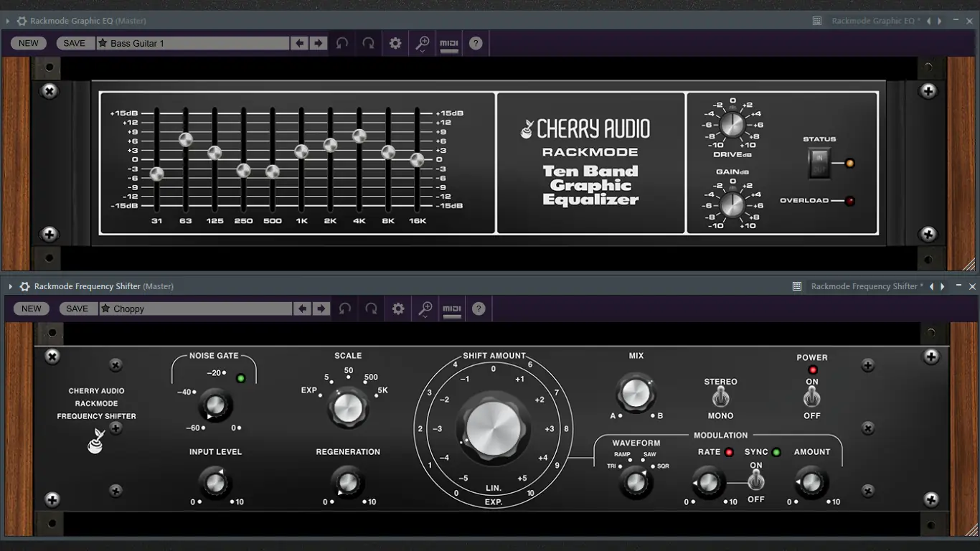Viewport: 980px width, 551px height.
Task: Open help in Frequency Shifter toolbar
Action: click(479, 309)
